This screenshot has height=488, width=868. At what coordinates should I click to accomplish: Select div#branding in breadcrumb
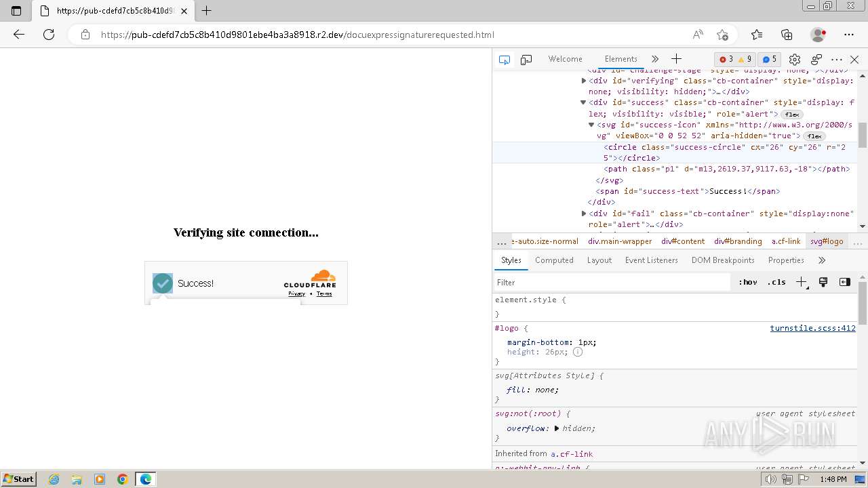(738, 241)
